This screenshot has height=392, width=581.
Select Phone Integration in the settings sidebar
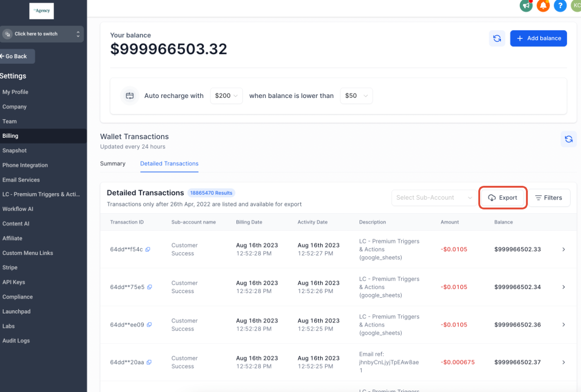(x=25, y=165)
